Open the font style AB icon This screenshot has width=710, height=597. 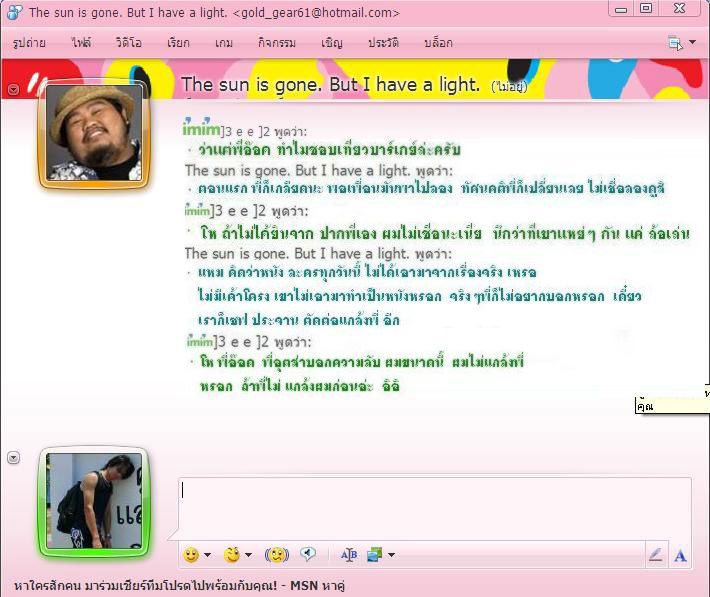pos(349,554)
